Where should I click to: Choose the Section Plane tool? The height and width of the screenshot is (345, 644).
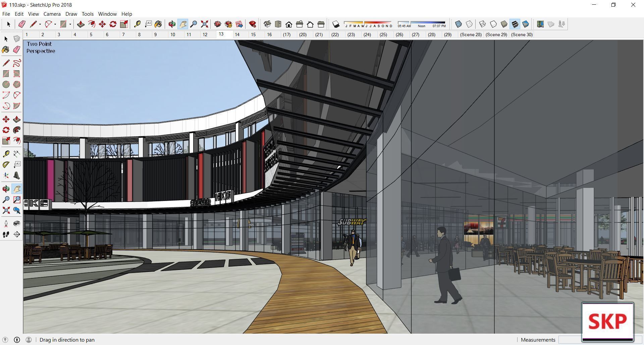pyautogui.click(x=17, y=234)
